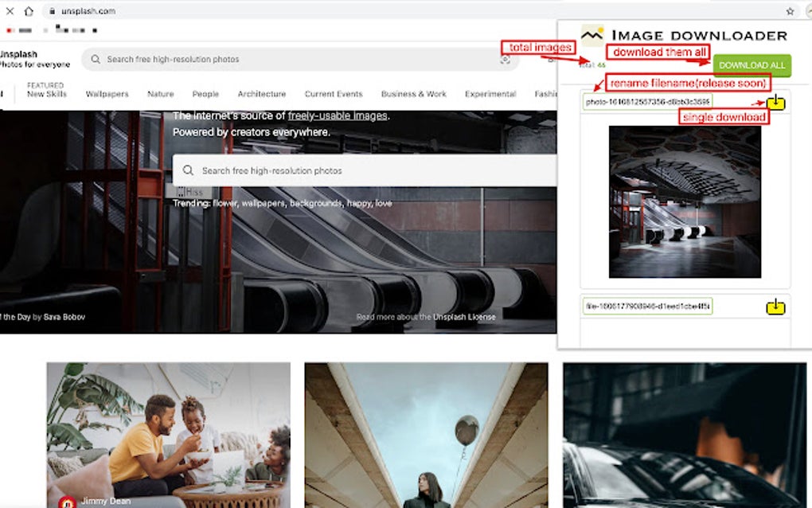Viewport: 812px width, 508px height.
Task: Click the magnifier icon in the header search bar
Action: [x=96, y=59]
